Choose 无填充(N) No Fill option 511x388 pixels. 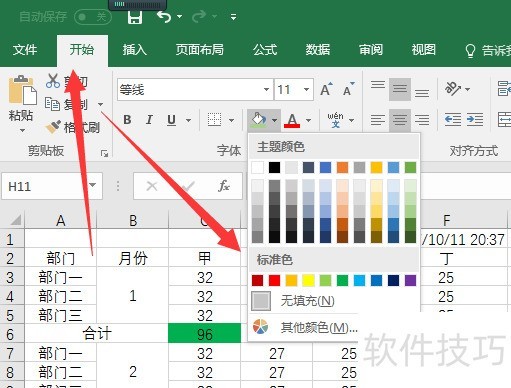click(333, 301)
